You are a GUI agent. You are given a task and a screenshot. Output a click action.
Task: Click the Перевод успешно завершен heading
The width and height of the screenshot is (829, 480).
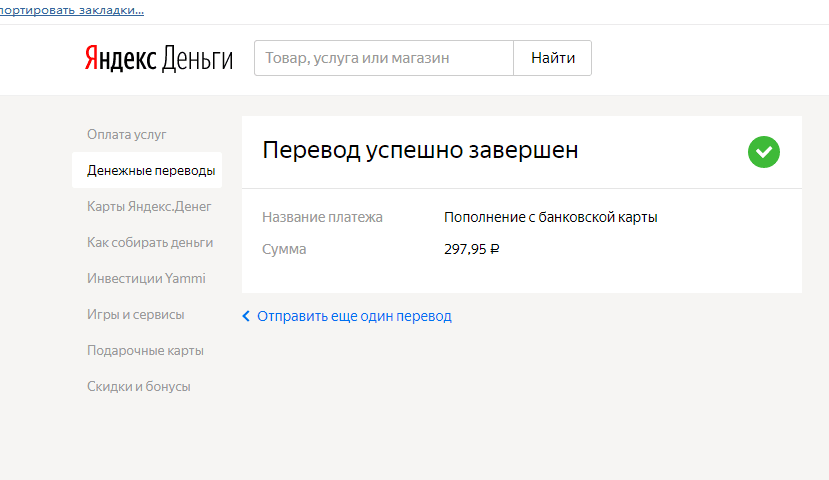coord(420,150)
